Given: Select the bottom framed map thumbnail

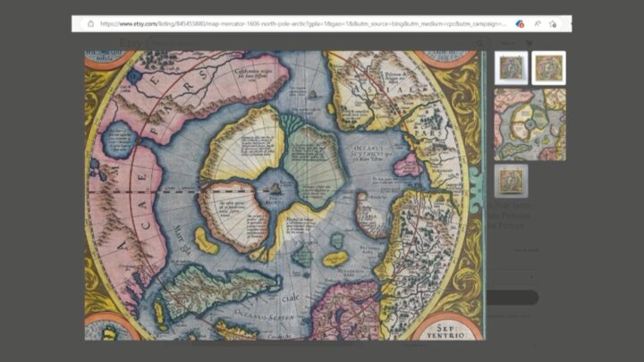Looking at the screenshot, I should (x=511, y=181).
